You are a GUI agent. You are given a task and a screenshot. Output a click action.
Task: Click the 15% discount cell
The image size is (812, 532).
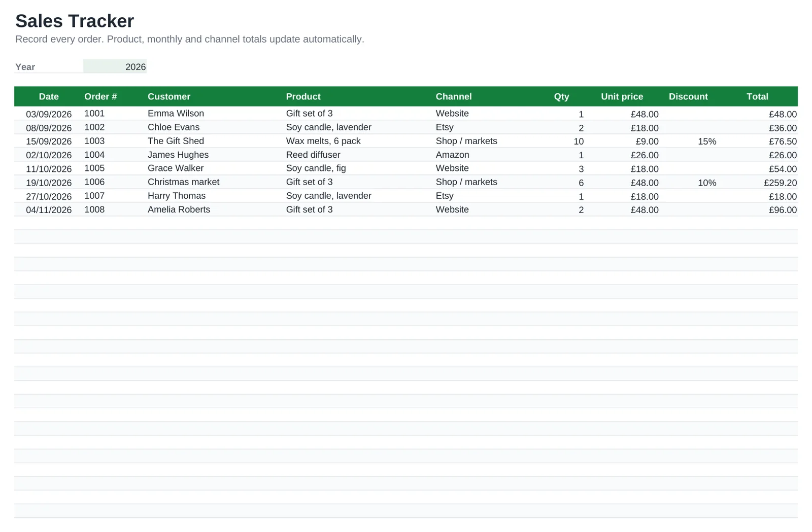[x=707, y=141]
